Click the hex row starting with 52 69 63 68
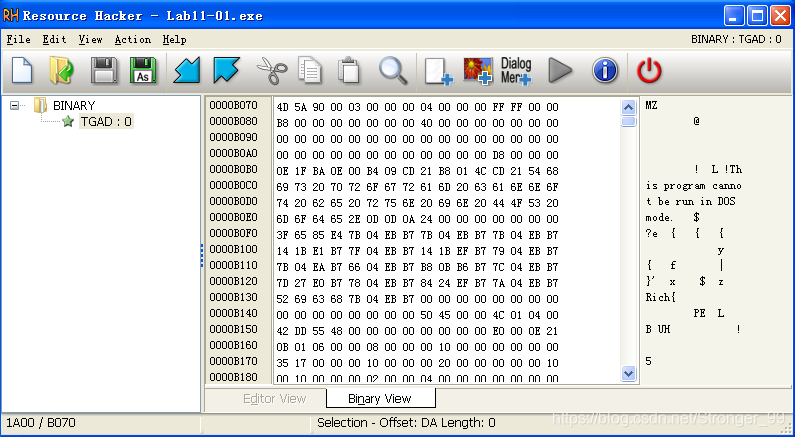Viewport: 795px width, 437px height. pyautogui.click(x=417, y=299)
